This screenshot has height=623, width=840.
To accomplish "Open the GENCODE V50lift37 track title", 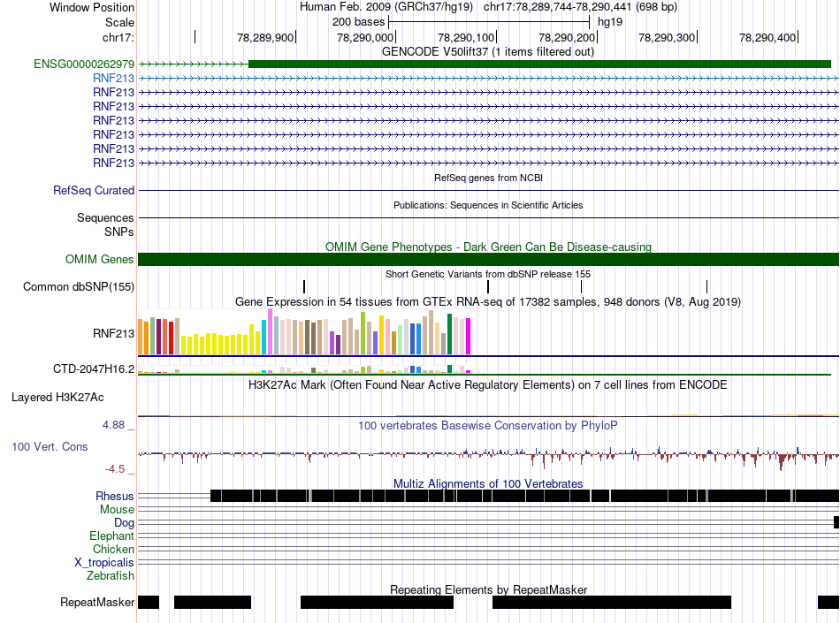I will pyautogui.click(x=488, y=52).
